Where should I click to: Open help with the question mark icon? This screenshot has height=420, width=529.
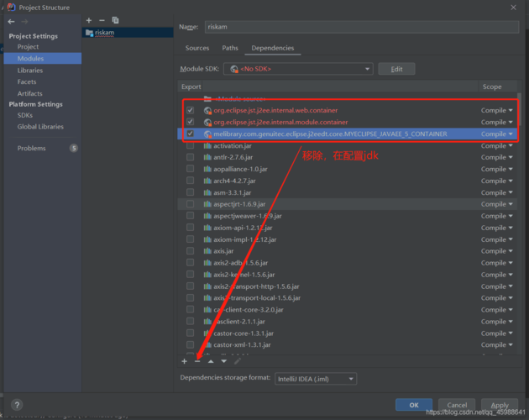(x=17, y=405)
